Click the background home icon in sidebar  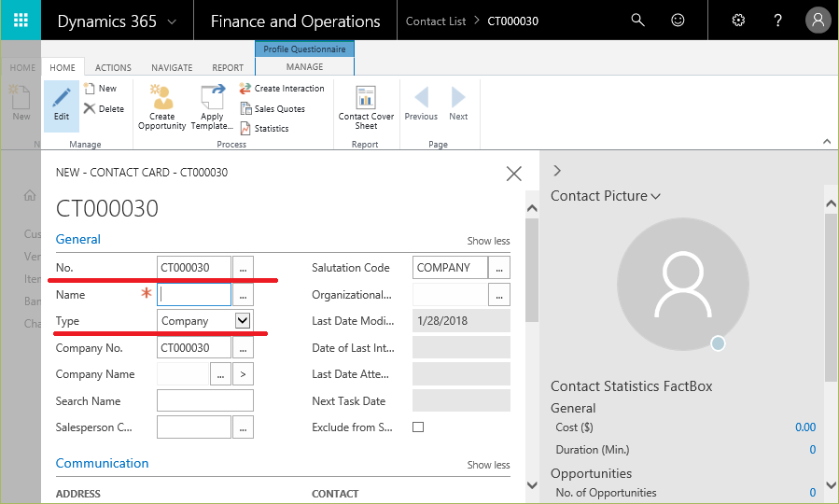[30, 195]
